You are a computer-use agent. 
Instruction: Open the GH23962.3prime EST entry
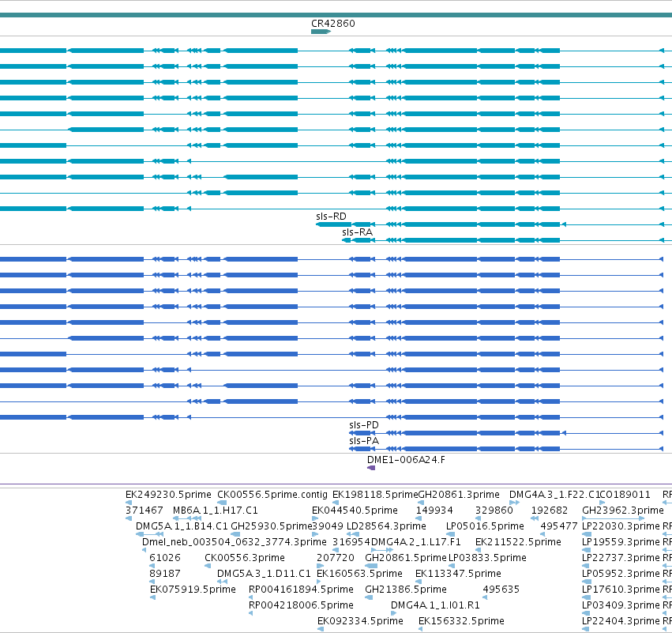point(623,511)
